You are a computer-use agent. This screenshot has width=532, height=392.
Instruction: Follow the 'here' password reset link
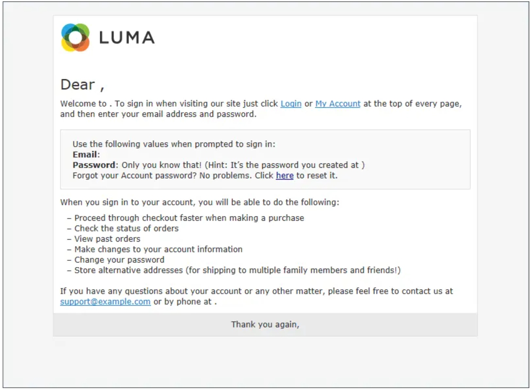(x=285, y=176)
